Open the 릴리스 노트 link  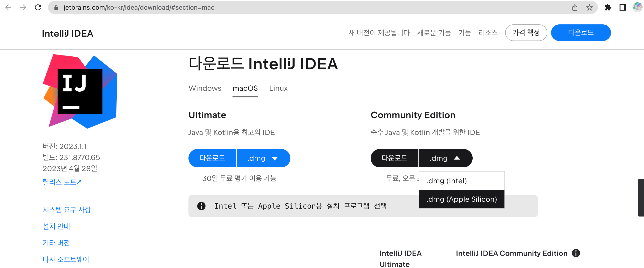[62, 182]
